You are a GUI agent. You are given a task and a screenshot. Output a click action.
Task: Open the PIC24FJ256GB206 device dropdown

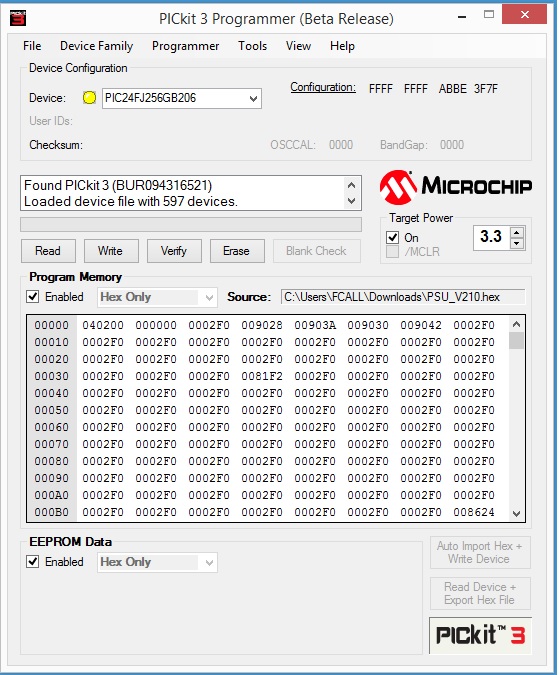[254, 99]
